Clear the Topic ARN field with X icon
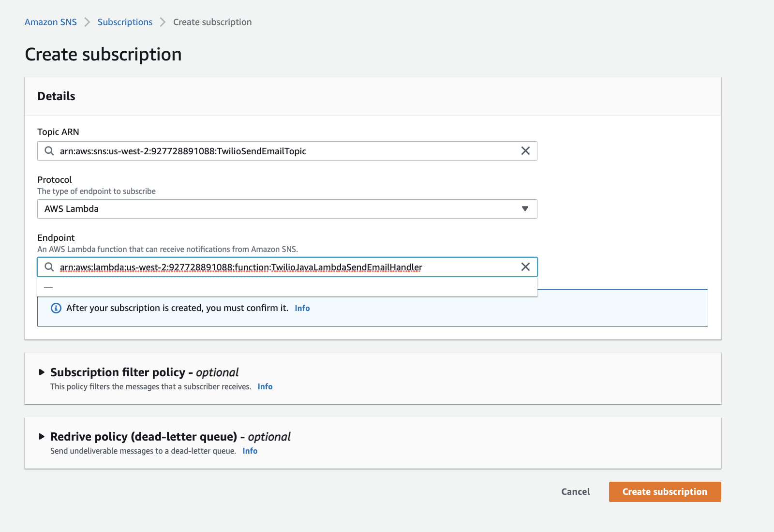This screenshot has height=532, width=774. pyautogui.click(x=525, y=151)
